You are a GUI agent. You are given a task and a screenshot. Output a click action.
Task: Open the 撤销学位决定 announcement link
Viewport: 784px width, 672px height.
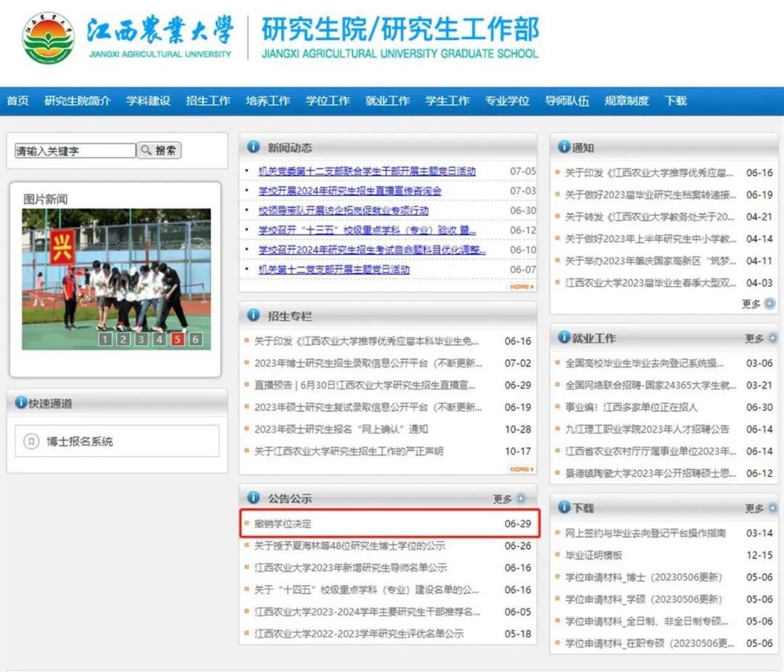click(x=283, y=524)
